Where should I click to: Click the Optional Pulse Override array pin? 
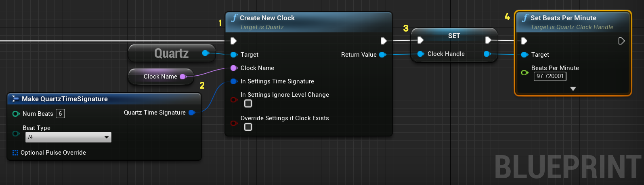click(15, 153)
